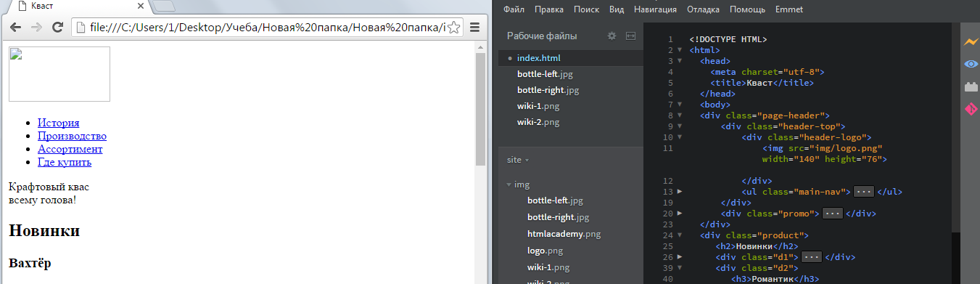Open htmlacademy.png in the project tree
Viewport: 980px width, 284px height.
point(564,233)
